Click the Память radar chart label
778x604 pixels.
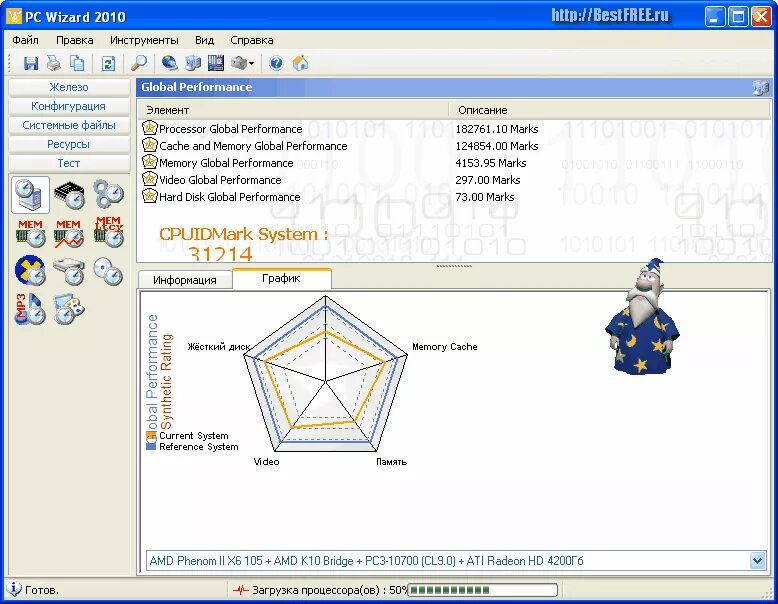[x=391, y=462]
